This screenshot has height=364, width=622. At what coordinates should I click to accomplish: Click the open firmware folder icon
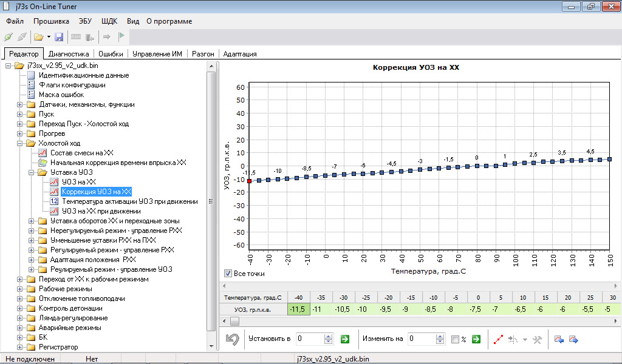click(x=38, y=37)
